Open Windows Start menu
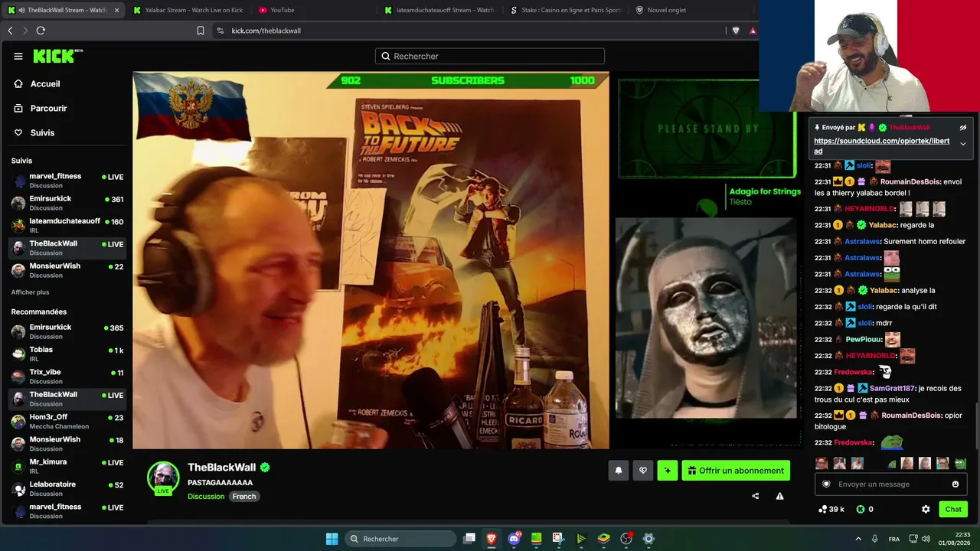 (x=332, y=539)
